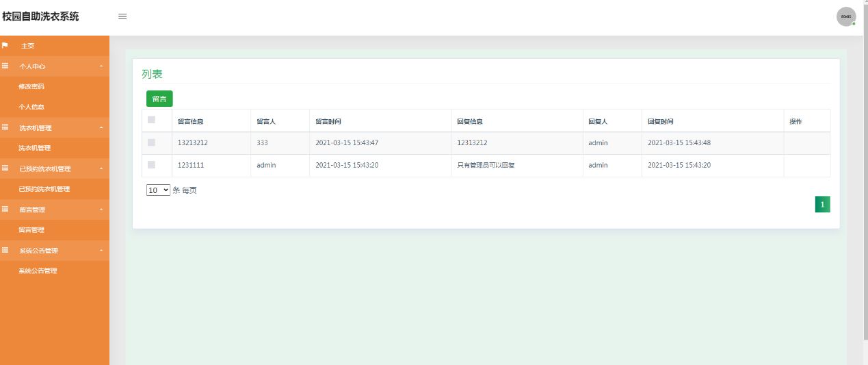
Task: Collapse the 留言管理 section arrow
Action: 101,210
